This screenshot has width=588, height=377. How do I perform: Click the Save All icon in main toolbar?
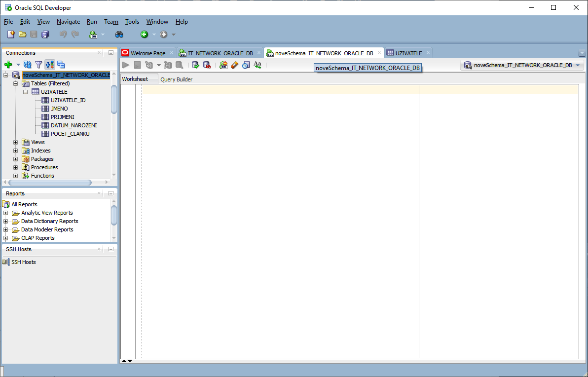[45, 35]
